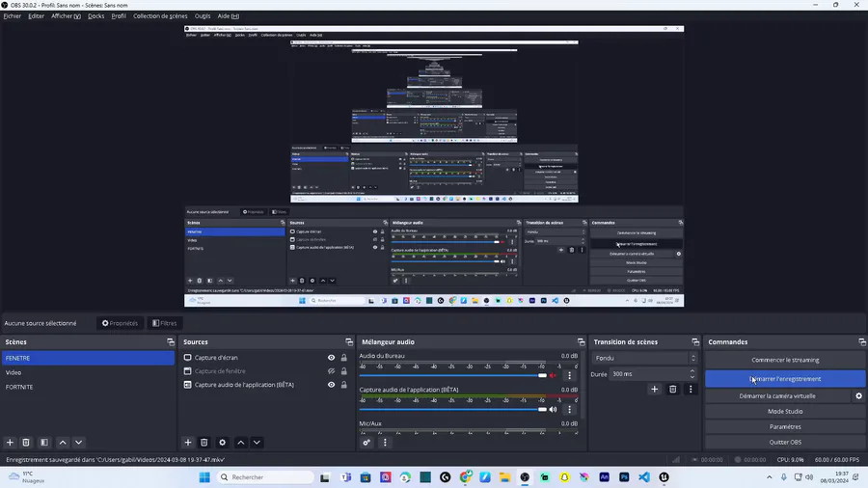Open transition properties three-dot menu
Image resolution: width=868 pixels, height=488 pixels.
coord(691,390)
